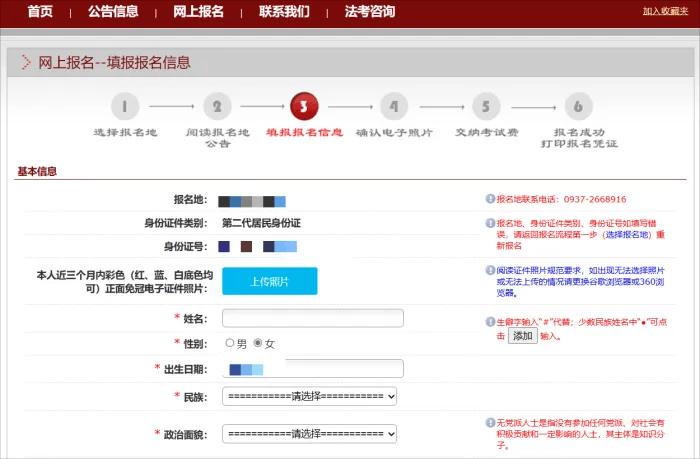Click the 添加 button for special characters
The image size is (700, 459).
pyautogui.click(x=523, y=336)
